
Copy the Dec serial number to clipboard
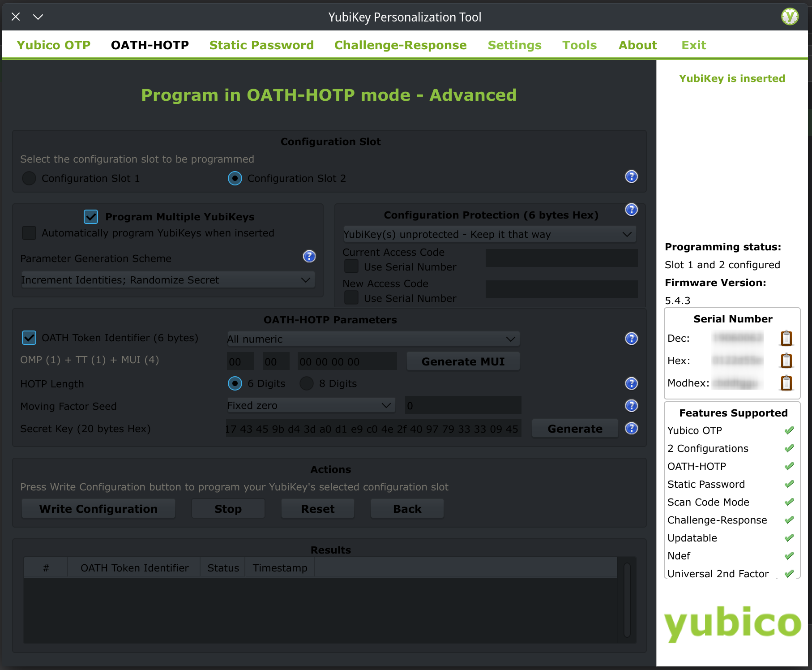pyautogui.click(x=786, y=338)
